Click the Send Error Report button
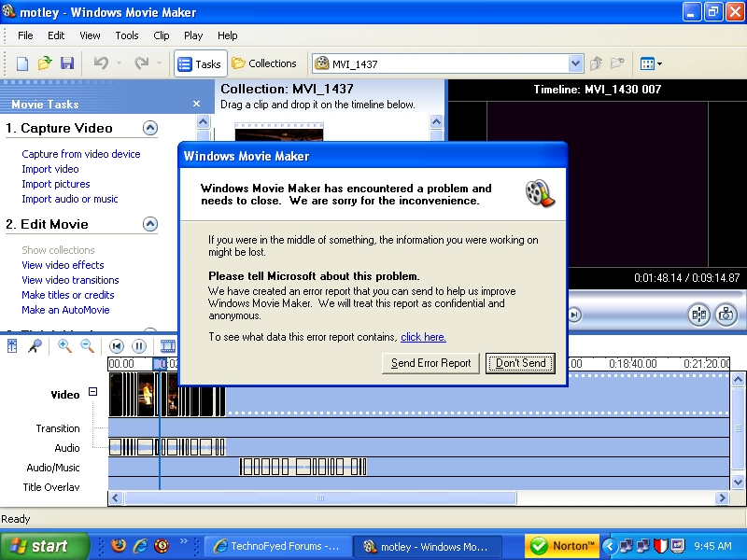 [x=430, y=363]
